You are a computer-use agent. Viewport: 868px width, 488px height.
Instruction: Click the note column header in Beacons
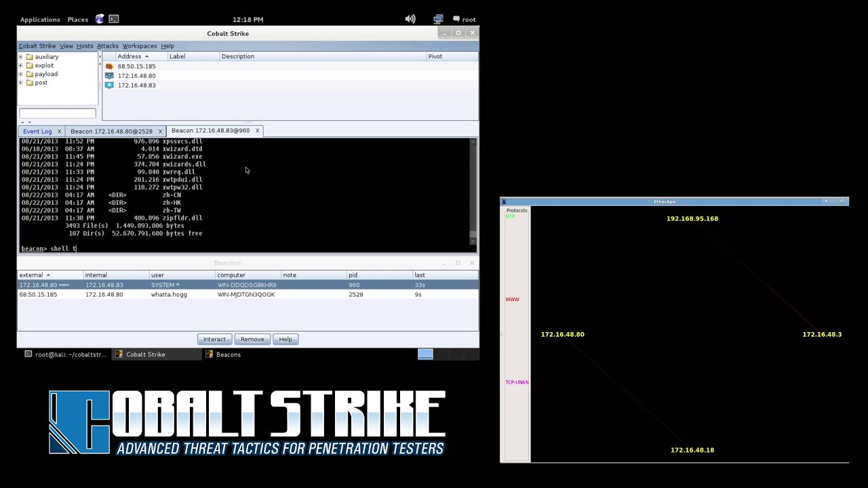pyautogui.click(x=314, y=274)
